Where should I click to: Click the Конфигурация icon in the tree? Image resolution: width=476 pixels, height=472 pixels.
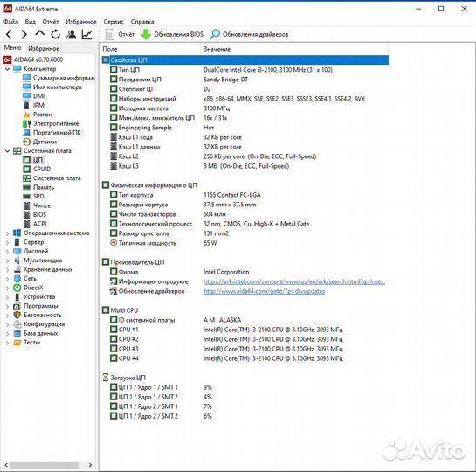point(17,324)
